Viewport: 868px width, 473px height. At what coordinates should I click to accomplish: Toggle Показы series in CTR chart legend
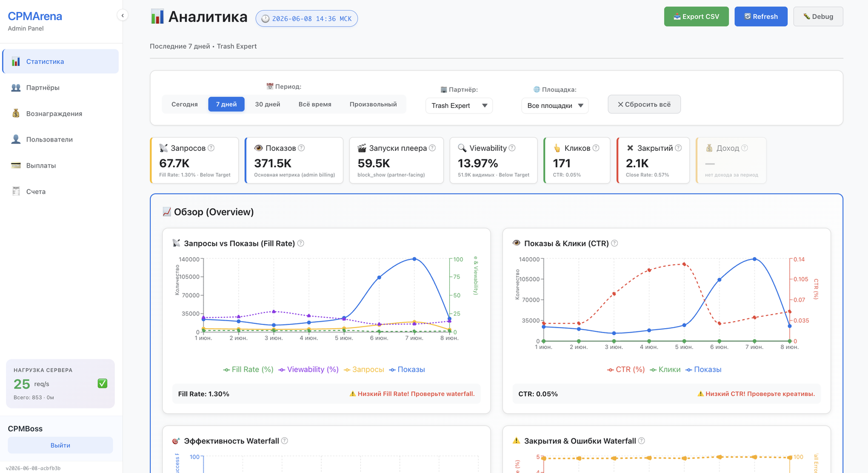click(x=704, y=369)
